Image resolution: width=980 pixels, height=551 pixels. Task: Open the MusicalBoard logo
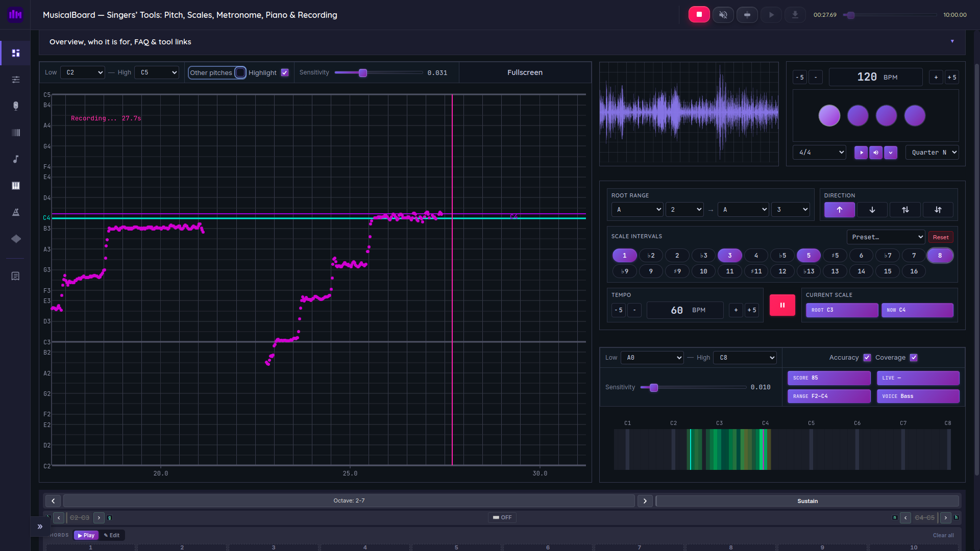[x=15, y=15]
